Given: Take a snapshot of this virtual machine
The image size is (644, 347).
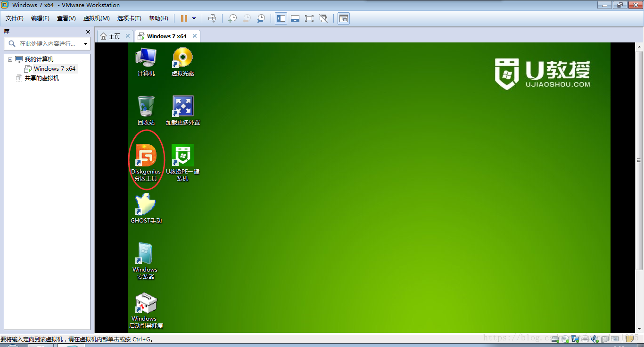Looking at the screenshot, I should point(232,18).
